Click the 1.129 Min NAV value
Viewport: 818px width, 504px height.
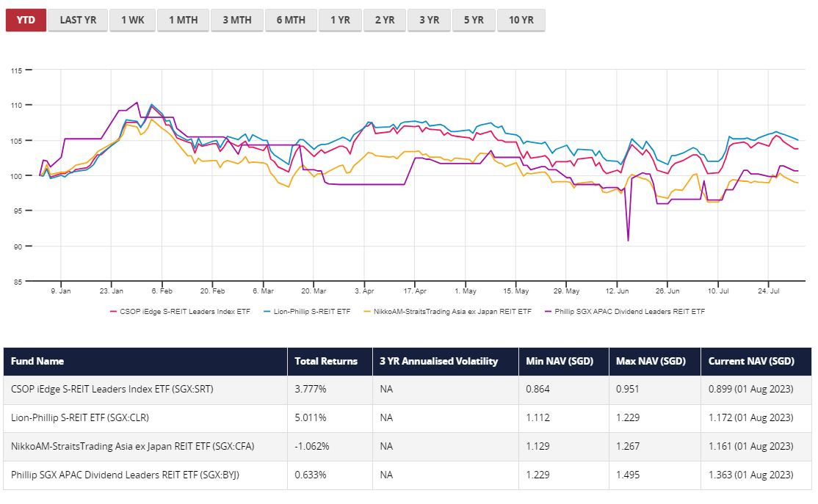click(538, 447)
